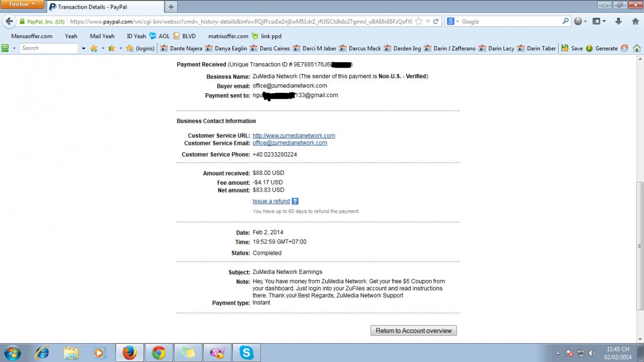Open the Dante Najera identity

click(x=181, y=48)
